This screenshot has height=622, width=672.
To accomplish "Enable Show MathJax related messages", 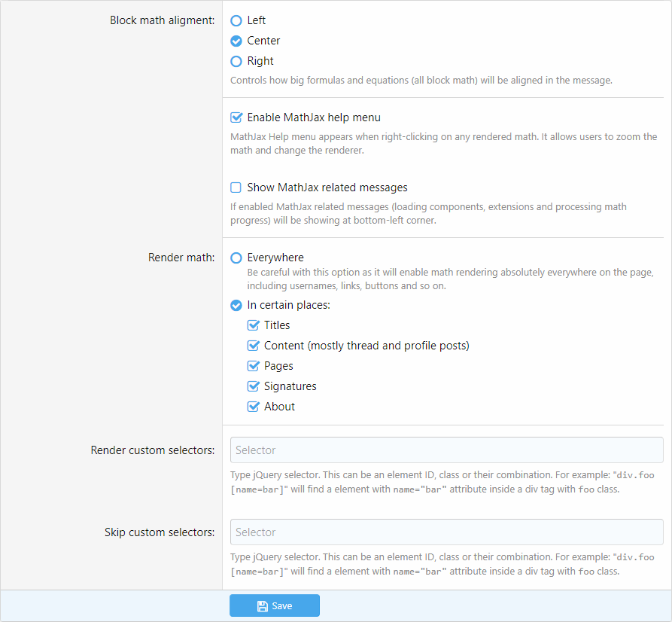I will pos(236,188).
